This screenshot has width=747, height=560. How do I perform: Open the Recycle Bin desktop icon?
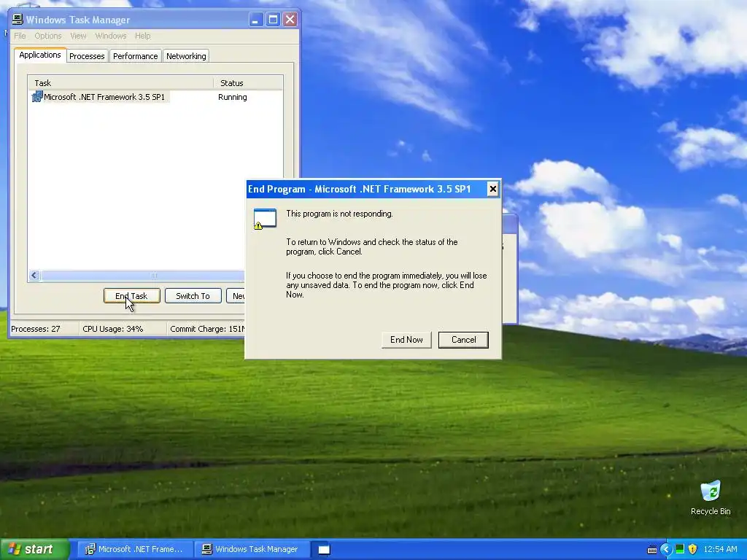coord(711,497)
